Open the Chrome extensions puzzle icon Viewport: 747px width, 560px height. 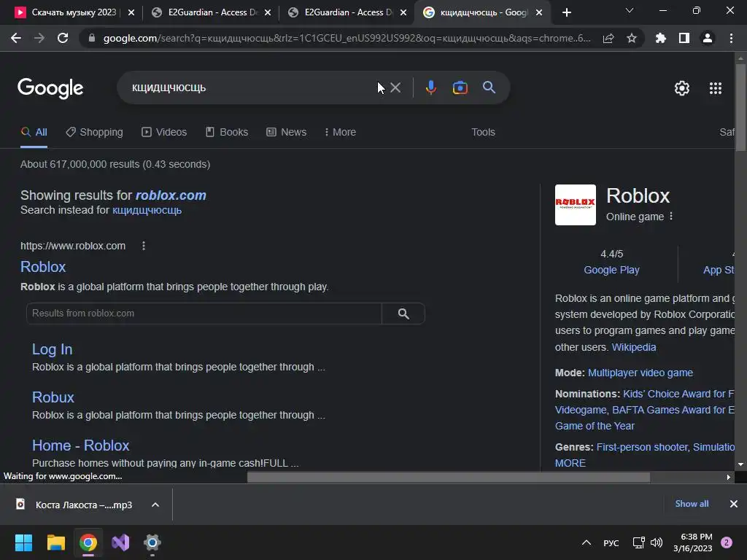click(x=661, y=38)
